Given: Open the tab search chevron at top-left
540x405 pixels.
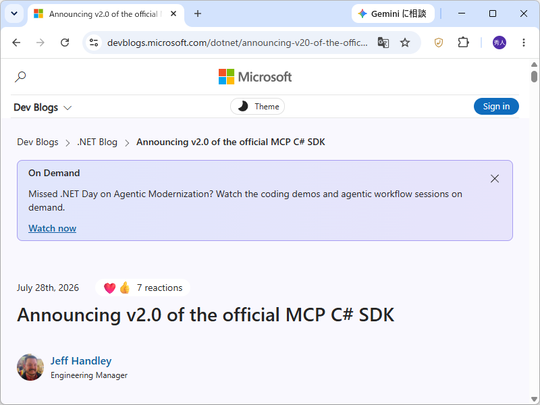Looking at the screenshot, I should 14,14.
